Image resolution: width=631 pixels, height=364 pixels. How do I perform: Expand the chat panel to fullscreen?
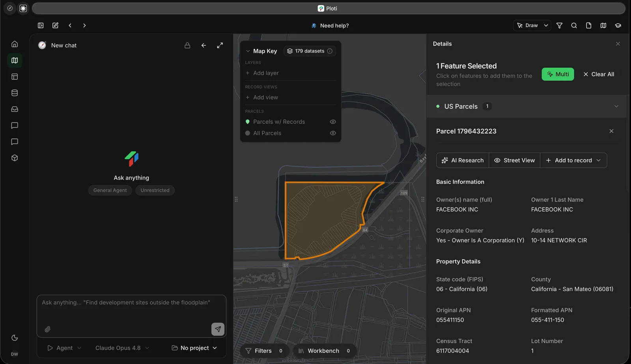220,45
